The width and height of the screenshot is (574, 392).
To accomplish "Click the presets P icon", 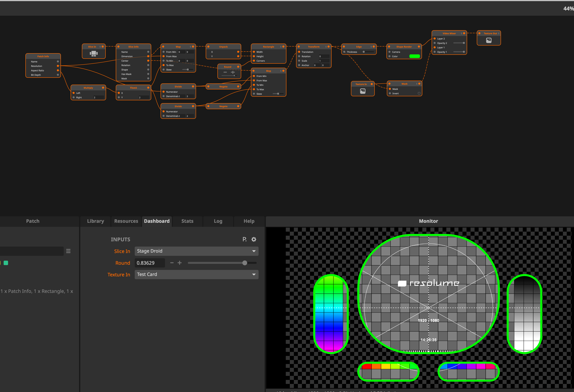I will tap(244, 239).
